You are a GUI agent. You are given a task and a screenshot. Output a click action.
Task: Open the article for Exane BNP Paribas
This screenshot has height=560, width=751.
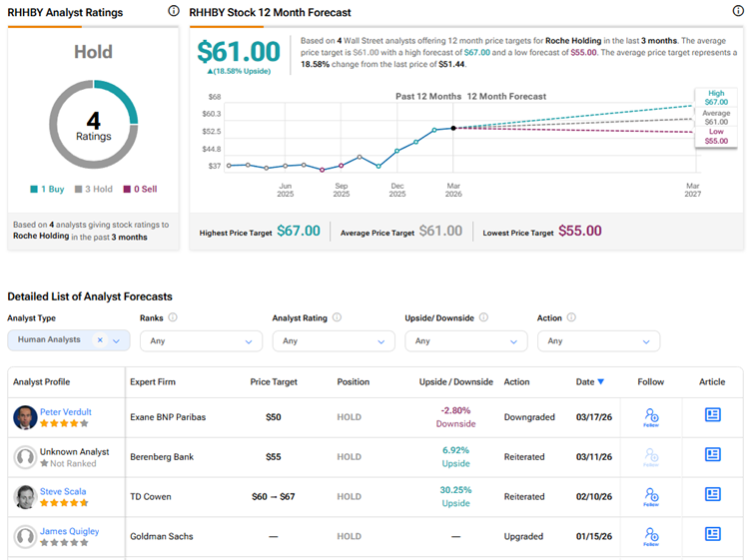pyautogui.click(x=712, y=415)
